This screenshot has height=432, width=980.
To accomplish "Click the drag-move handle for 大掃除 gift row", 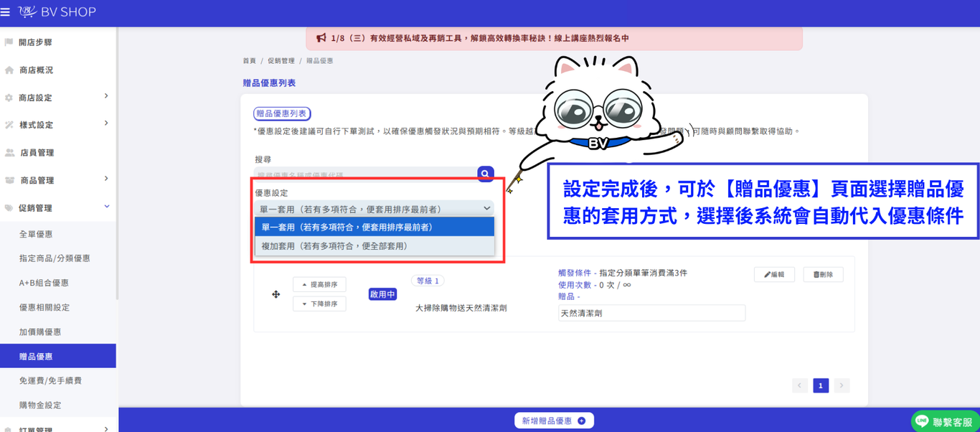I will [x=275, y=294].
